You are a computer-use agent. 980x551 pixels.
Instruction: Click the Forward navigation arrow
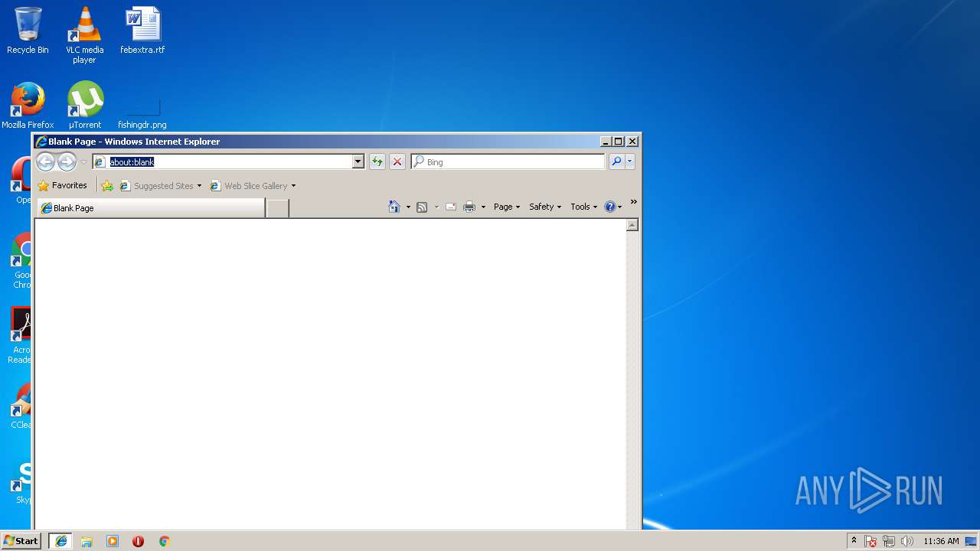[67, 161]
